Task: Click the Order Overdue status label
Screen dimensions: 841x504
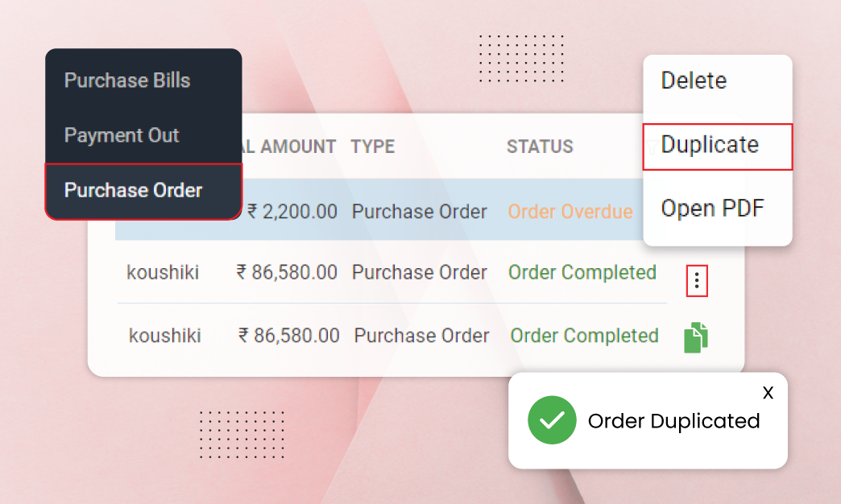Action: (570, 212)
